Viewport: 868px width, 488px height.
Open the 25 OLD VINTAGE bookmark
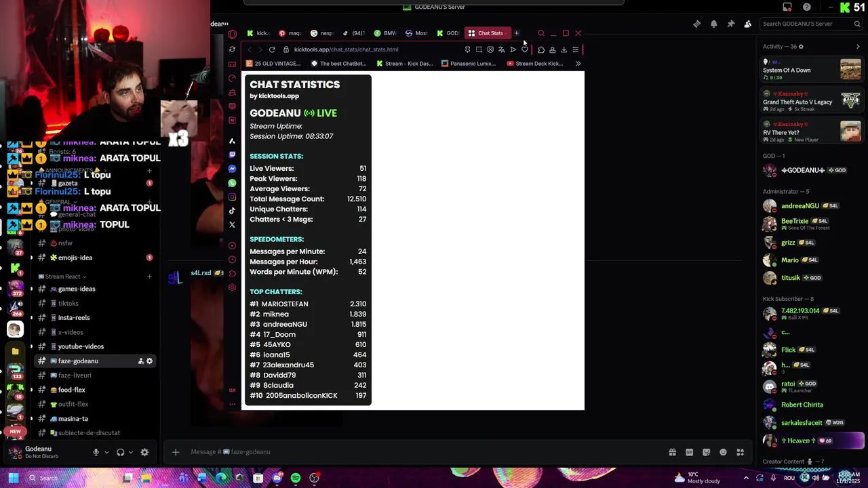click(273, 64)
